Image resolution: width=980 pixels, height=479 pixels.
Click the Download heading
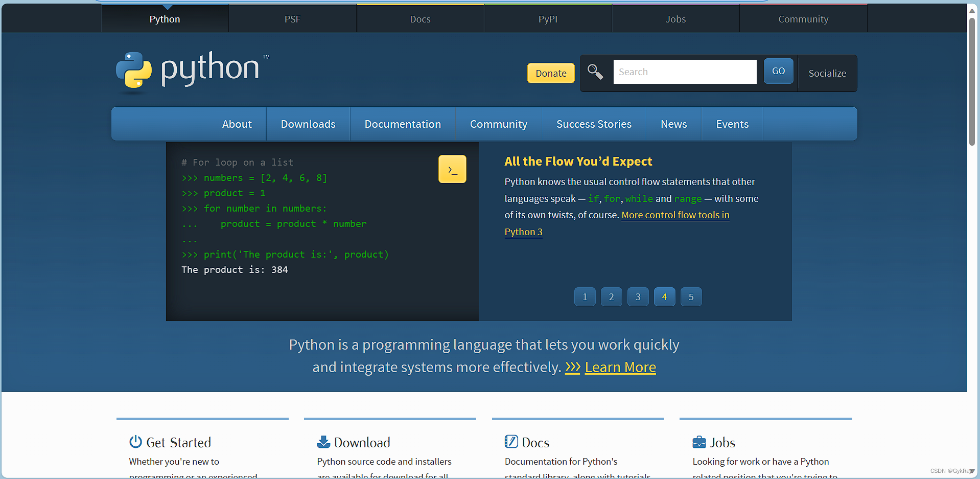tap(362, 442)
